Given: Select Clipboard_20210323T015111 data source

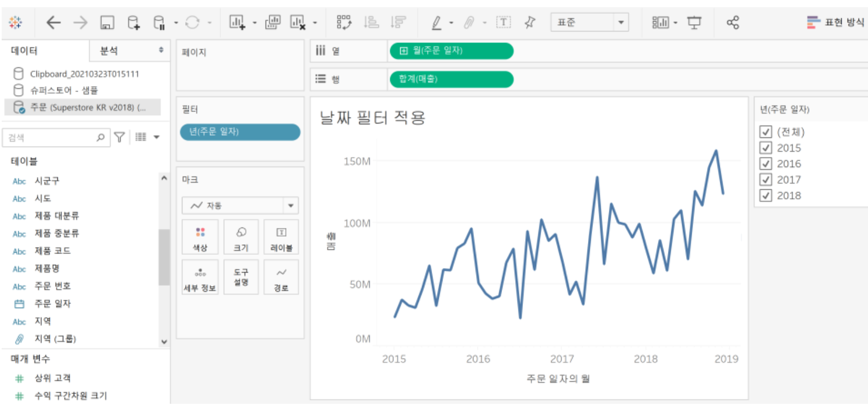Looking at the screenshot, I should point(84,74).
